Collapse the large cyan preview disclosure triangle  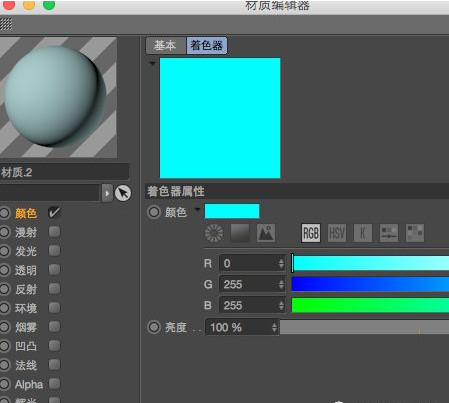coord(152,63)
